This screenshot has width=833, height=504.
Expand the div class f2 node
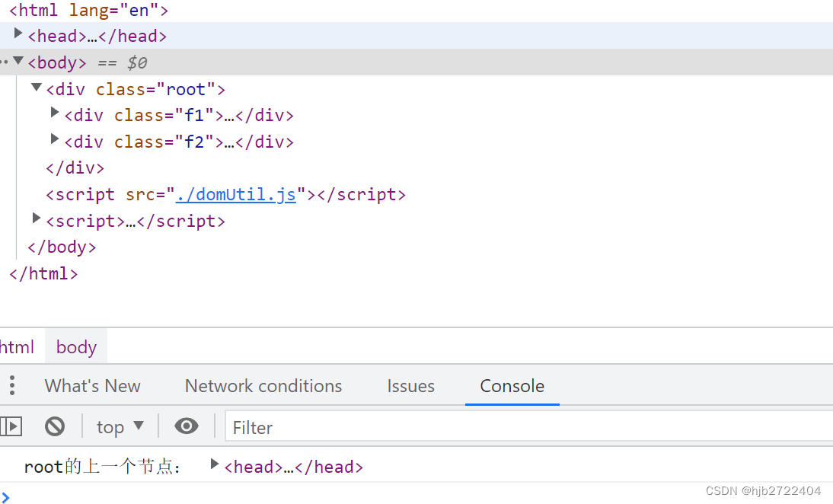click(54, 139)
